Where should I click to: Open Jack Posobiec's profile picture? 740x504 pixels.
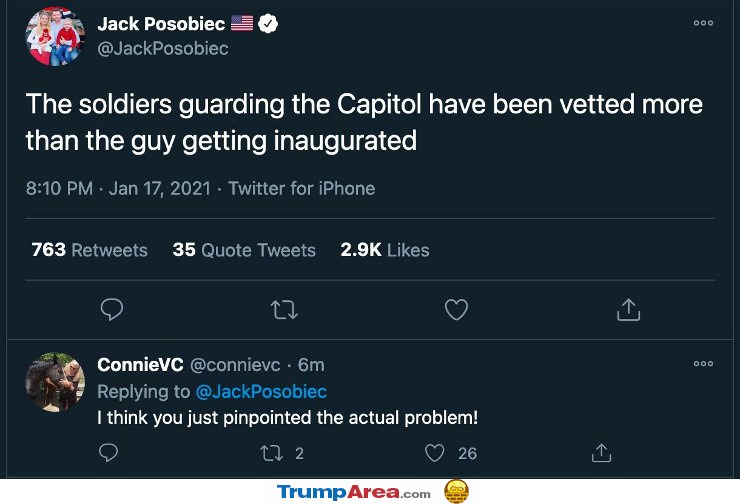tap(55, 36)
